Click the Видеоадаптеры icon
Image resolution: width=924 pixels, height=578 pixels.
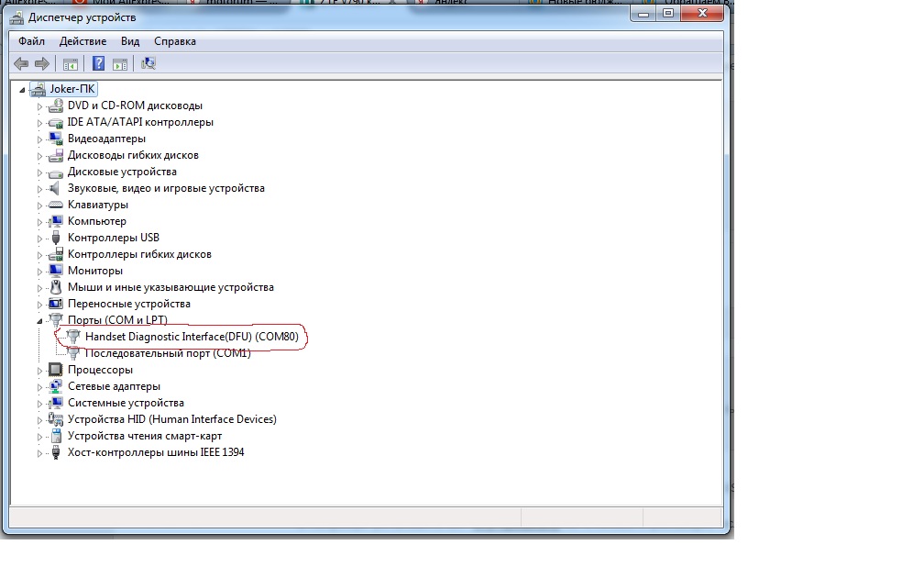(55, 139)
